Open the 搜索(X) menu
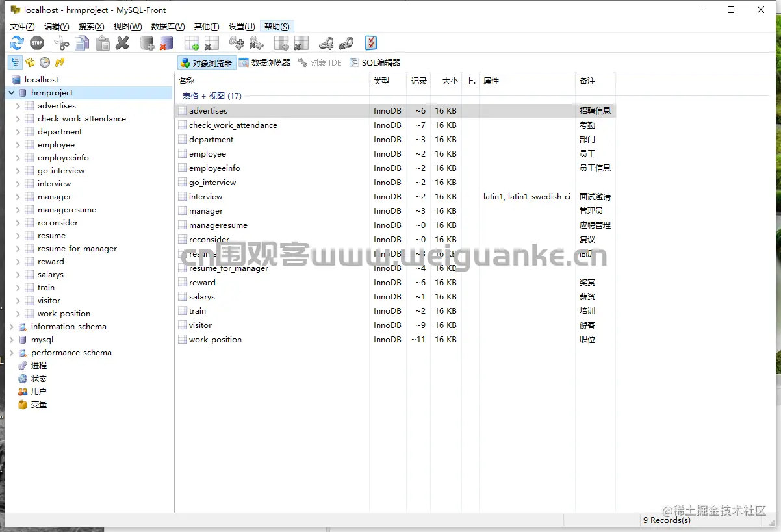Viewport: 781px width, 532px height. point(91,27)
